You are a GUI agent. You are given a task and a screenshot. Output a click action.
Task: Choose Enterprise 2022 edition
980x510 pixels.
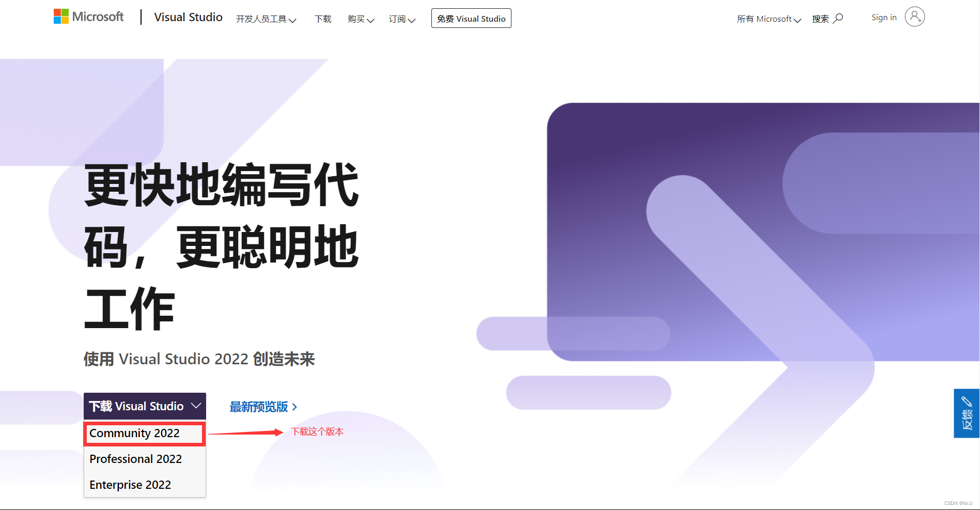coord(130,485)
